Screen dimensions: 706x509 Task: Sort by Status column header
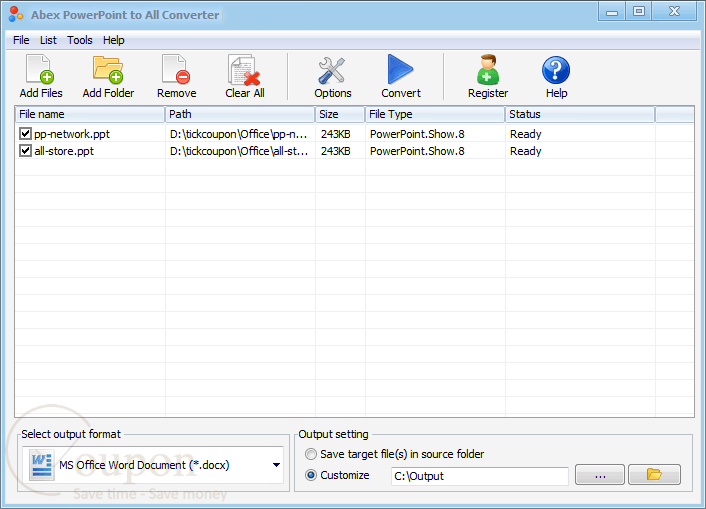tap(580, 114)
